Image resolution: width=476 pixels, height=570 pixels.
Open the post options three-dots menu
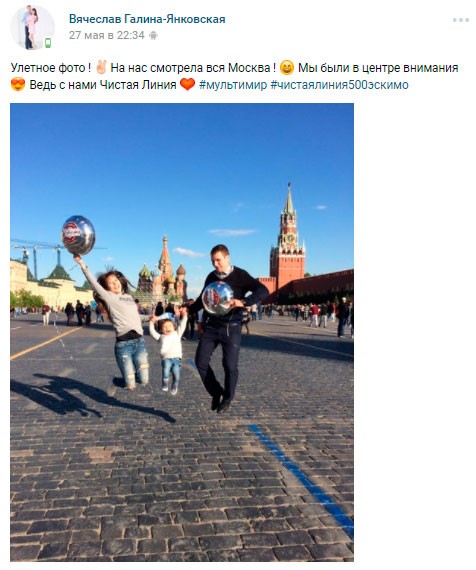click(460, 20)
